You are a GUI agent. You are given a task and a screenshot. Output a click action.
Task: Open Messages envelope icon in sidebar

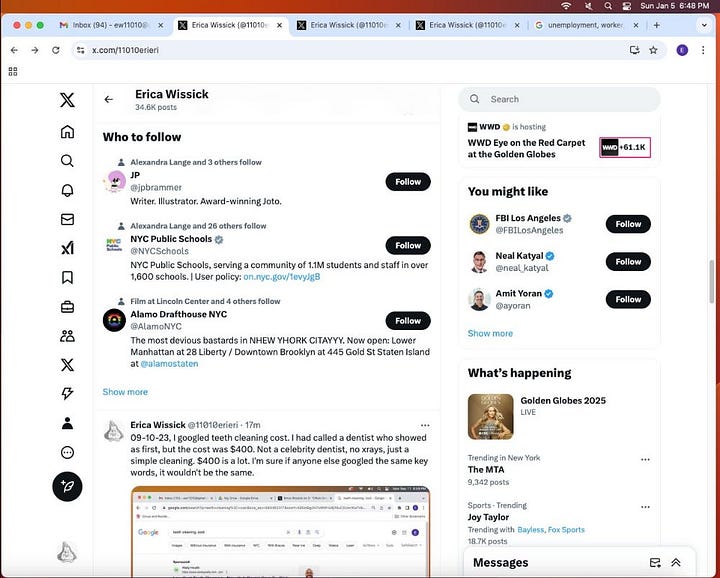click(67, 219)
